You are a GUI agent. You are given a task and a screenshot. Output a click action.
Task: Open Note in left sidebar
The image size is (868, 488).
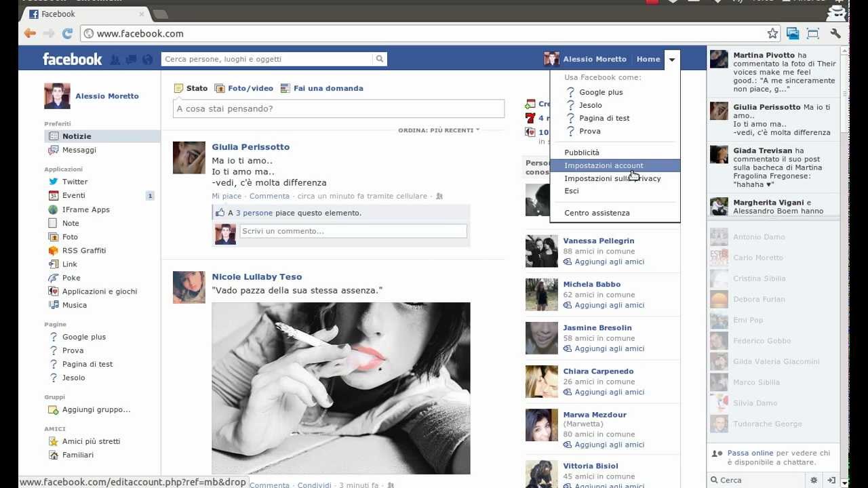coord(71,223)
